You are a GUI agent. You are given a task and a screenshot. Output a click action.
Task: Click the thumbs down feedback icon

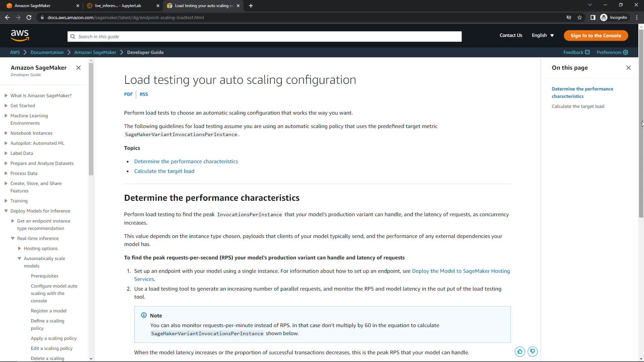pos(532,352)
